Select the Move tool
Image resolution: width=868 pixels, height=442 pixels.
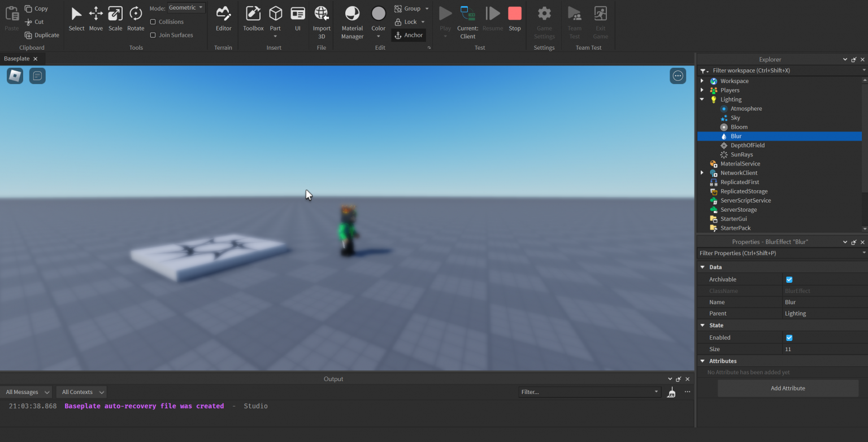click(x=96, y=19)
